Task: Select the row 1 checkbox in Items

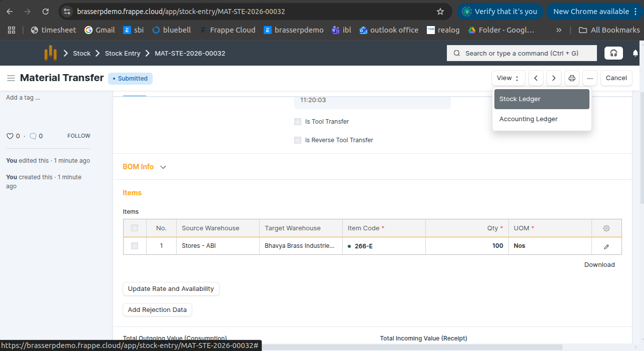Action: [x=135, y=246]
